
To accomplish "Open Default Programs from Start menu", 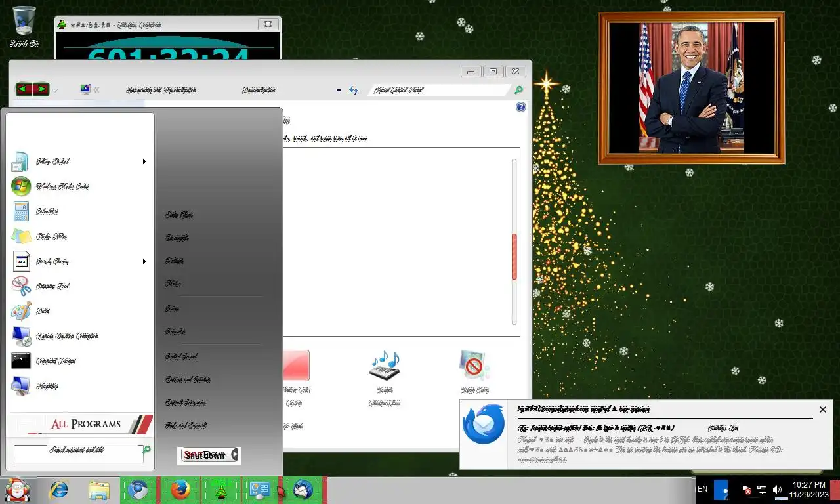I will click(x=186, y=402).
